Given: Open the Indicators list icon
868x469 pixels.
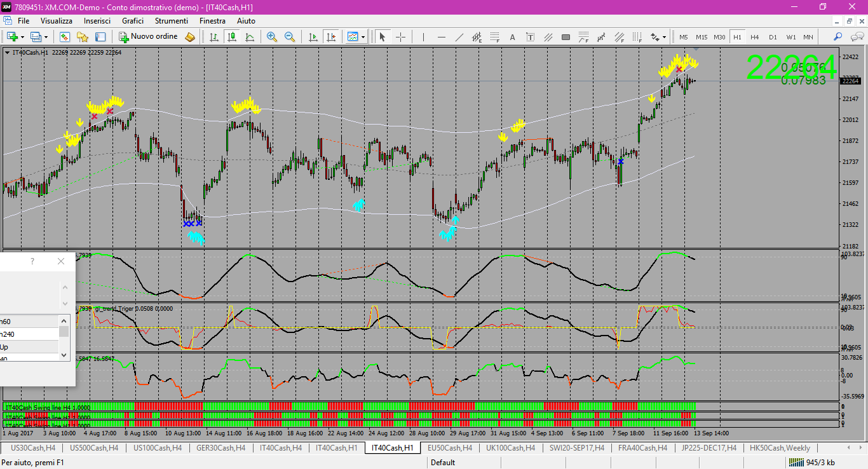Looking at the screenshot, I should tap(353, 37).
